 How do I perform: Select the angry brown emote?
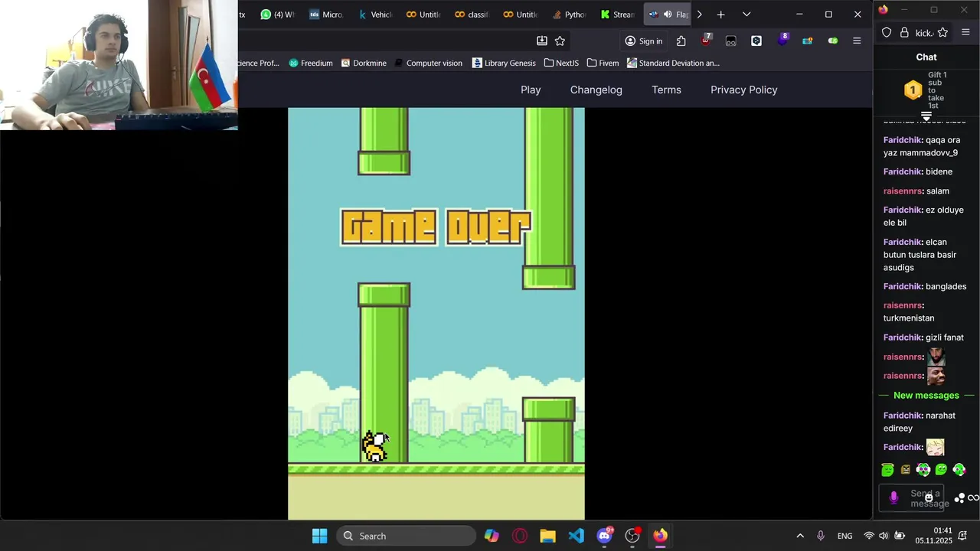point(906,470)
